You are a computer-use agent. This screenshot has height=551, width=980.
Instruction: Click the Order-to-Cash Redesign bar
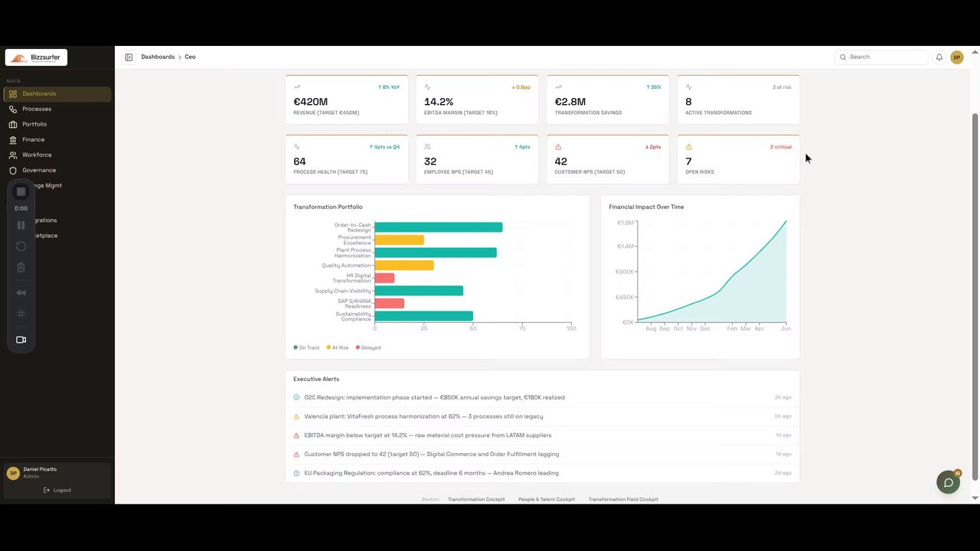click(x=439, y=227)
